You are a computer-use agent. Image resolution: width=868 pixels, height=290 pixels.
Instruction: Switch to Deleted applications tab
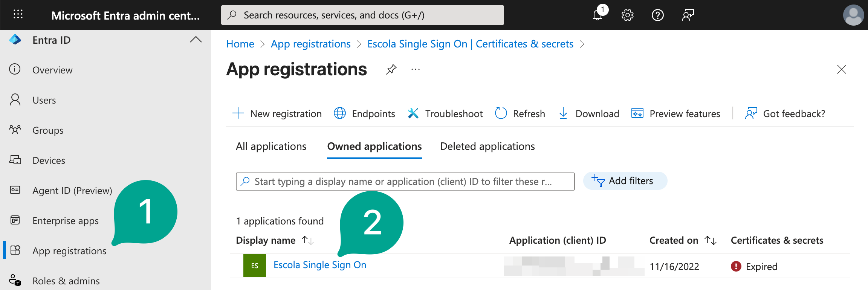click(487, 147)
